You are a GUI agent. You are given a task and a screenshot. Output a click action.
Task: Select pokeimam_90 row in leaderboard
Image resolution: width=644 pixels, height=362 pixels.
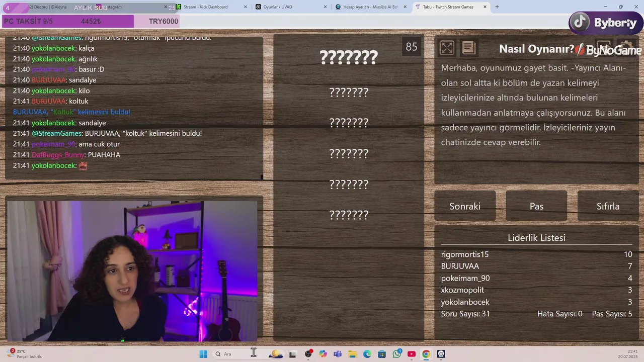(536, 278)
